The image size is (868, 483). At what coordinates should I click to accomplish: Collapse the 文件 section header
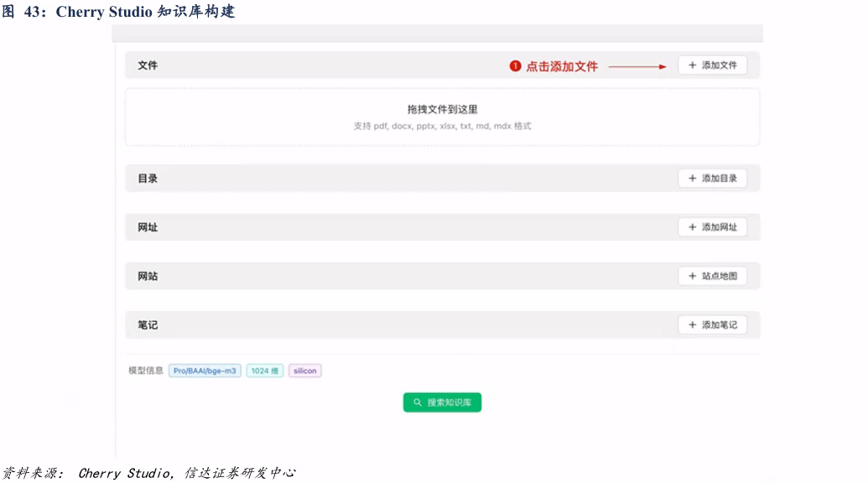[x=148, y=65]
